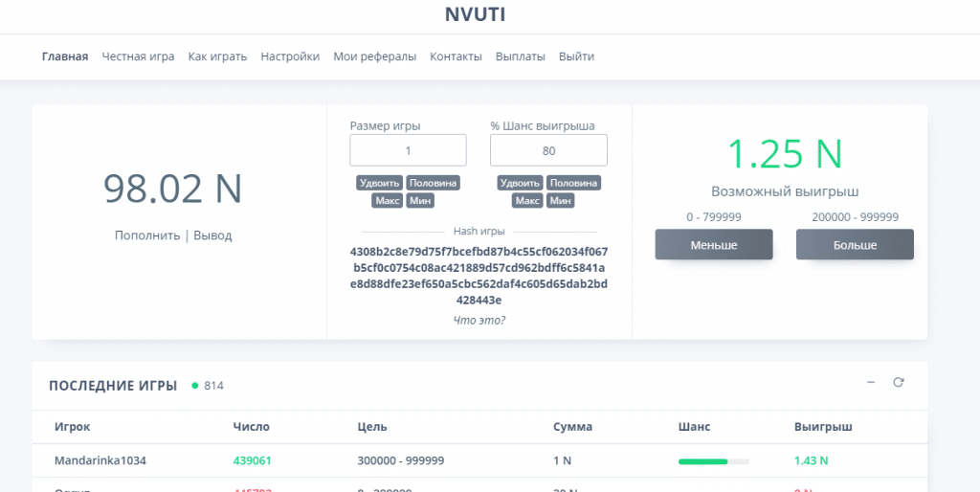The height and width of the screenshot is (492, 980).
Task: Set min bet with Мин under Размер игры
Action: point(420,201)
